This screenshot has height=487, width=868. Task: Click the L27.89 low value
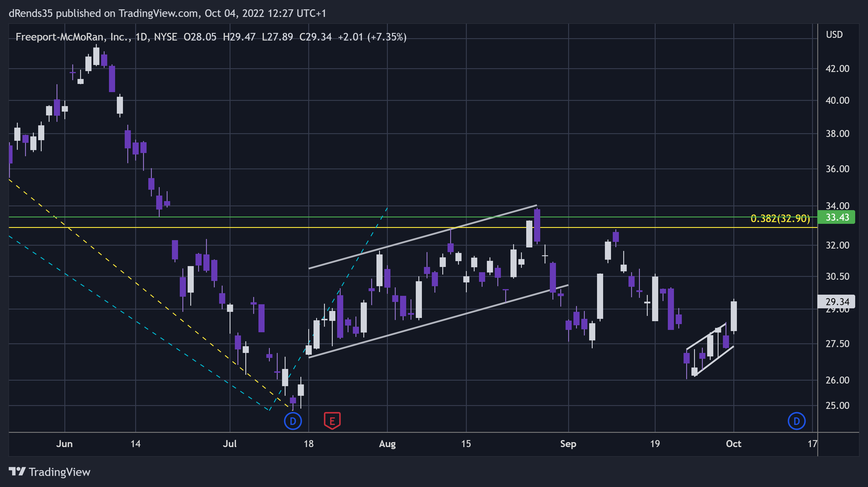click(x=277, y=37)
